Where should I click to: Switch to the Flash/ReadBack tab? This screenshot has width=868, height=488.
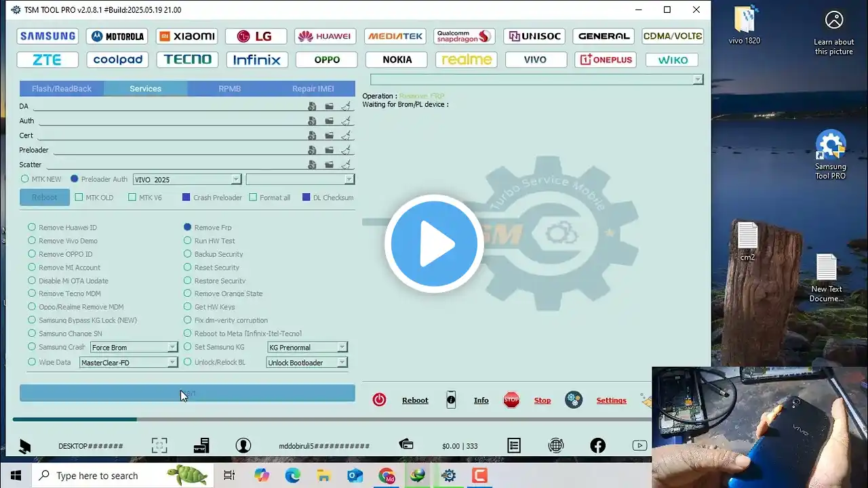pyautogui.click(x=62, y=88)
